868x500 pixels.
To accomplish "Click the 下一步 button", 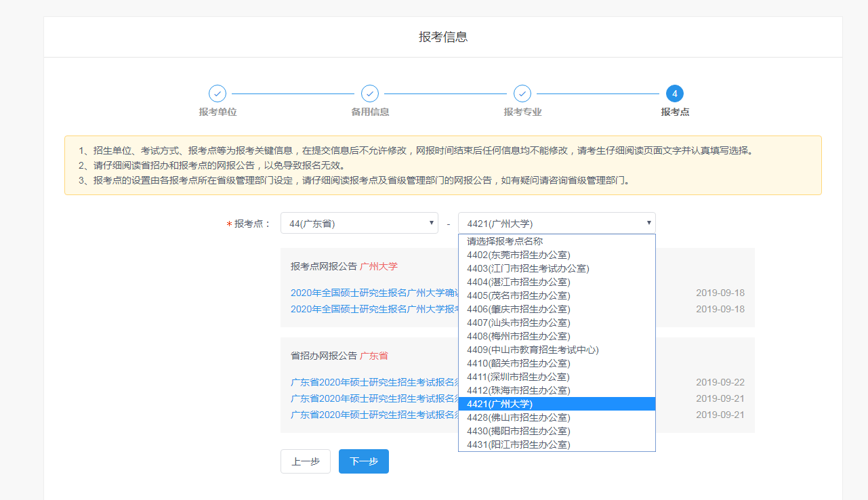I will [363, 461].
